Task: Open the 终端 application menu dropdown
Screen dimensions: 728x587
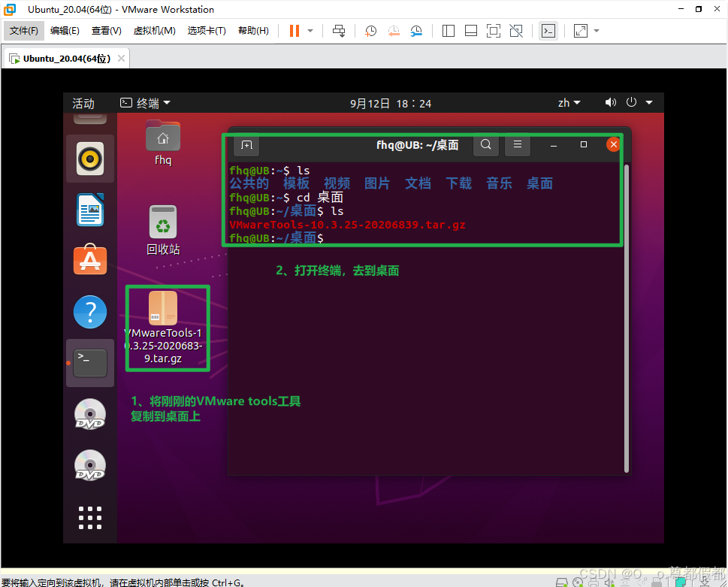Action: pyautogui.click(x=145, y=103)
